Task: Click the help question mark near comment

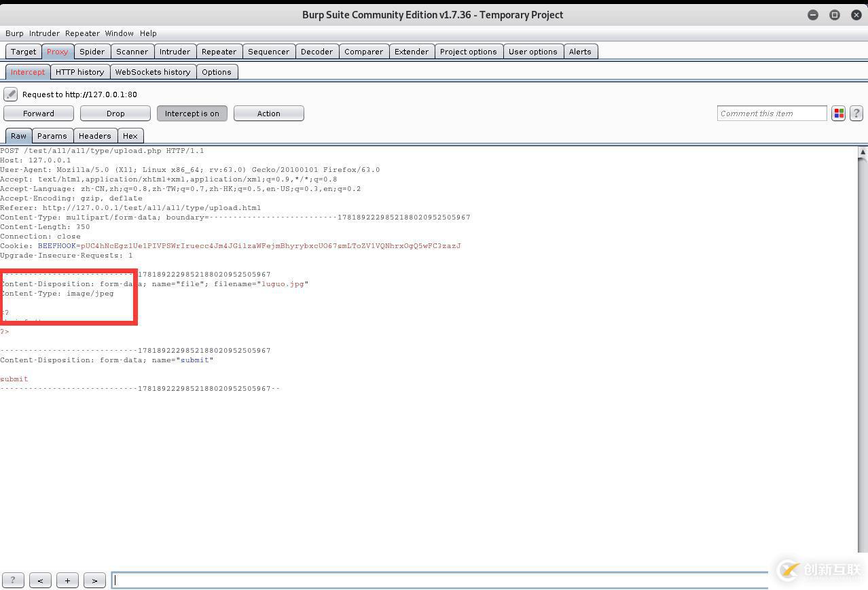Action: tap(856, 114)
